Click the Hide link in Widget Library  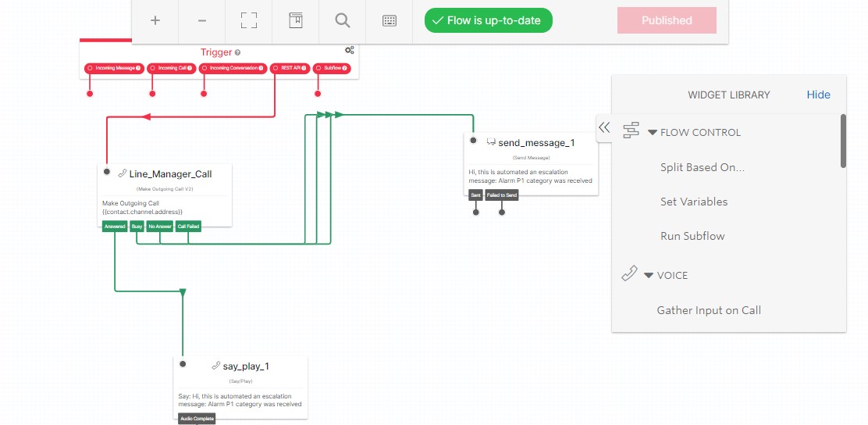tap(818, 95)
